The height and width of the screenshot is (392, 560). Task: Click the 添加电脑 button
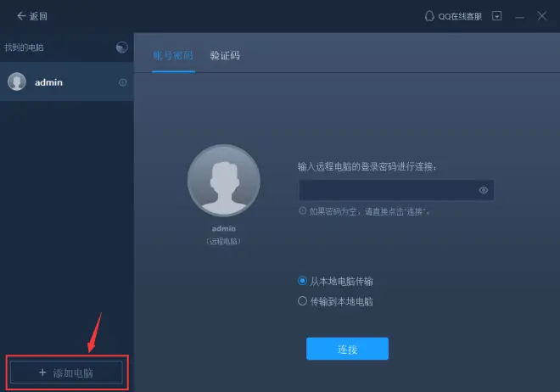tap(66, 372)
